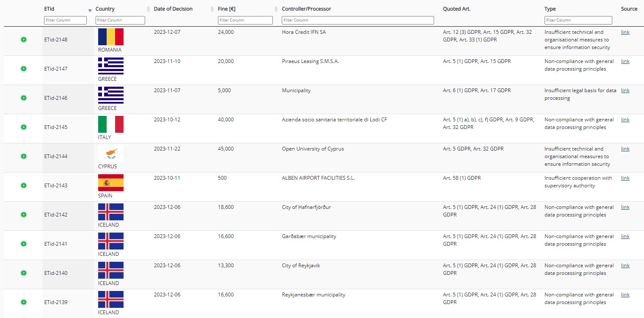This screenshot has width=644, height=318.
Task: Sort table by ETid column arrow
Action: coord(90,10)
